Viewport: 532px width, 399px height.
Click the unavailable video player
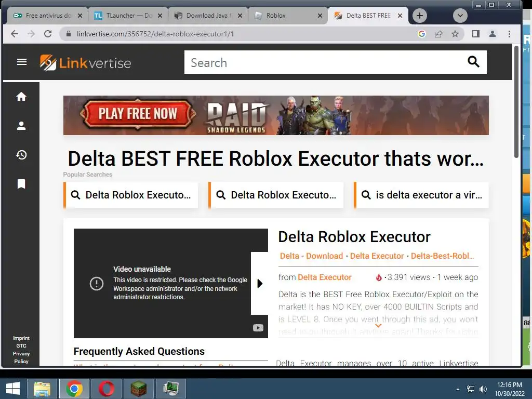(x=170, y=283)
